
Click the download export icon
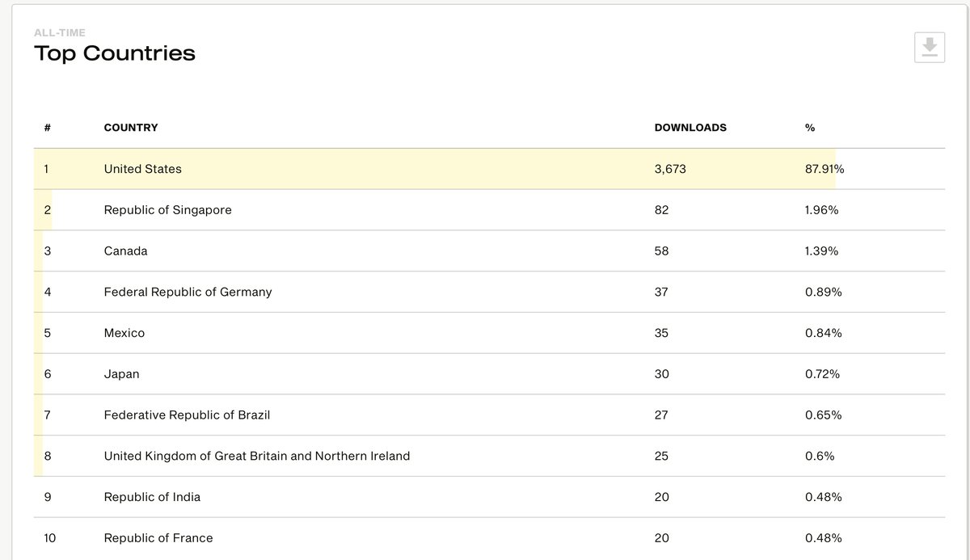(x=930, y=47)
